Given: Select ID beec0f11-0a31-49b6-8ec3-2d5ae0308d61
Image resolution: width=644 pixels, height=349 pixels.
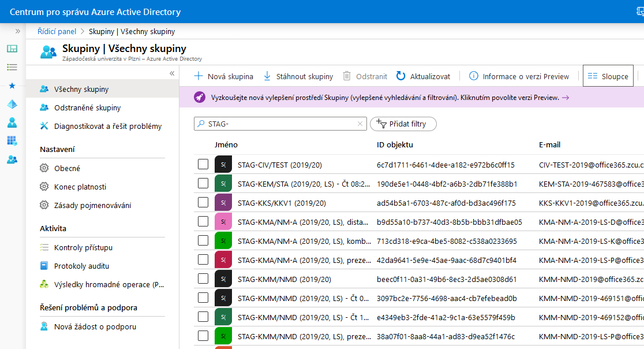Looking at the screenshot, I should (447, 280).
